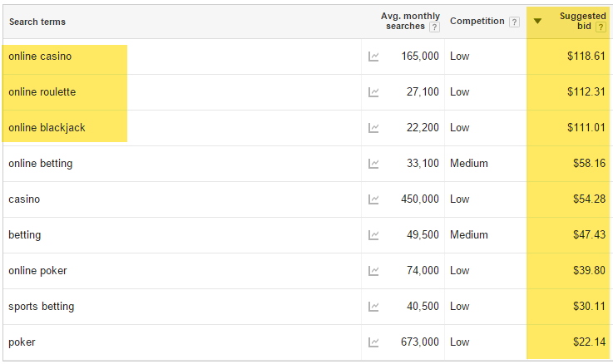This screenshot has width=613, height=364.
Task: Click the online blackjack keyword
Action: click(x=47, y=128)
